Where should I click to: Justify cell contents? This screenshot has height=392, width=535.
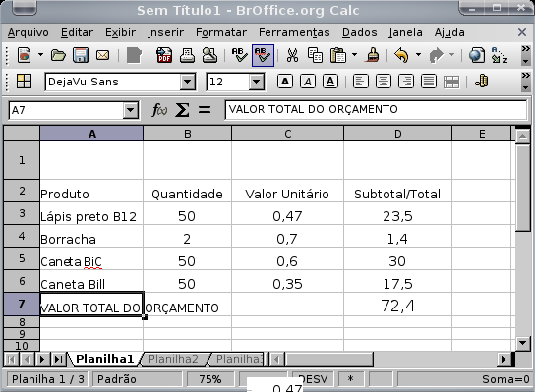[x=429, y=82]
